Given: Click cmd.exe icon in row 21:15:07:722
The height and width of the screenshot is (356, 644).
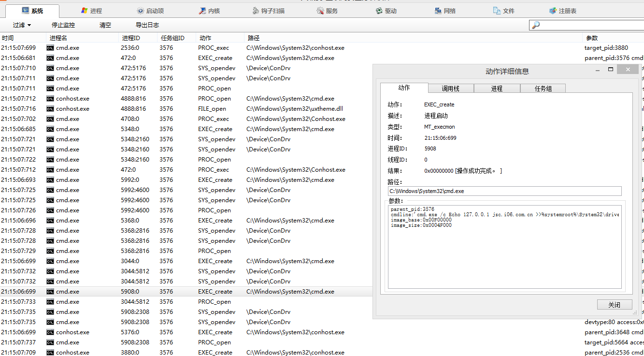Looking at the screenshot, I should pos(50,160).
